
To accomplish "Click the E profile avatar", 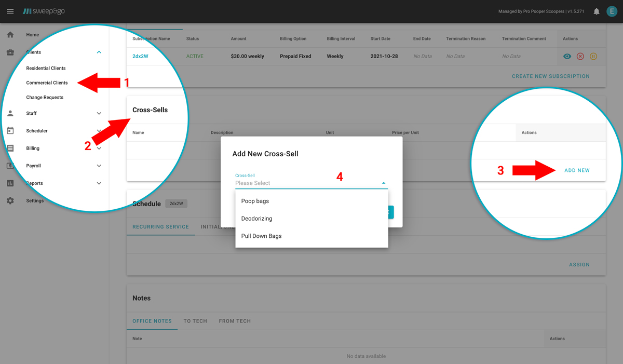I will (612, 11).
